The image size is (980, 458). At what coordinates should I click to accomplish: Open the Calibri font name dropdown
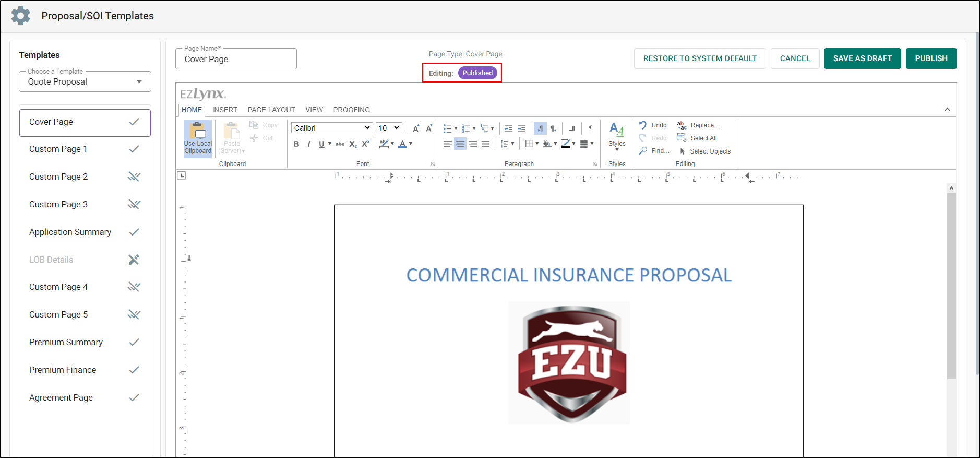click(332, 128)
